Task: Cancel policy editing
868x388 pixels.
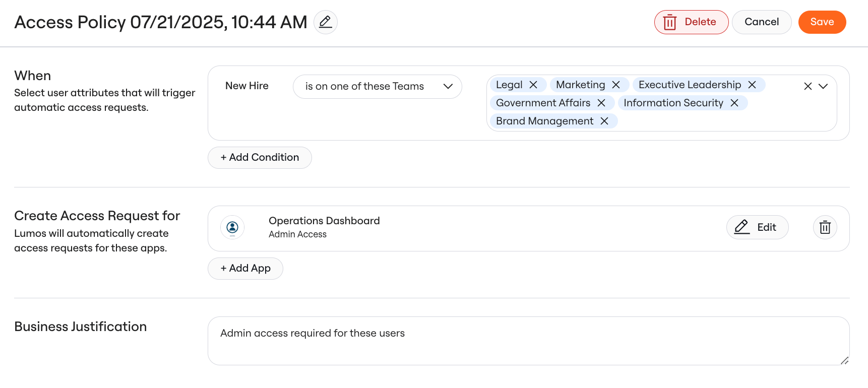Action: tap(762, 22)
